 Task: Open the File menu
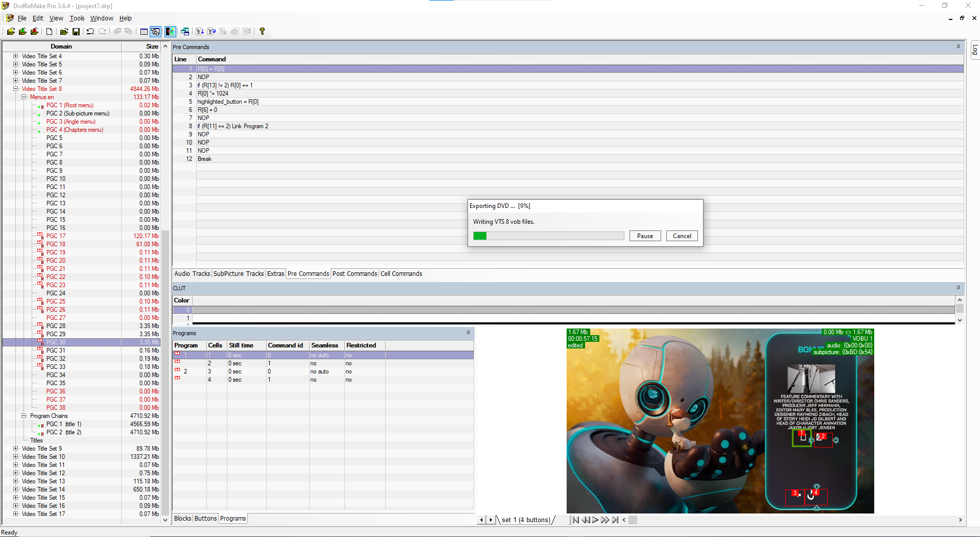(22, 18)
